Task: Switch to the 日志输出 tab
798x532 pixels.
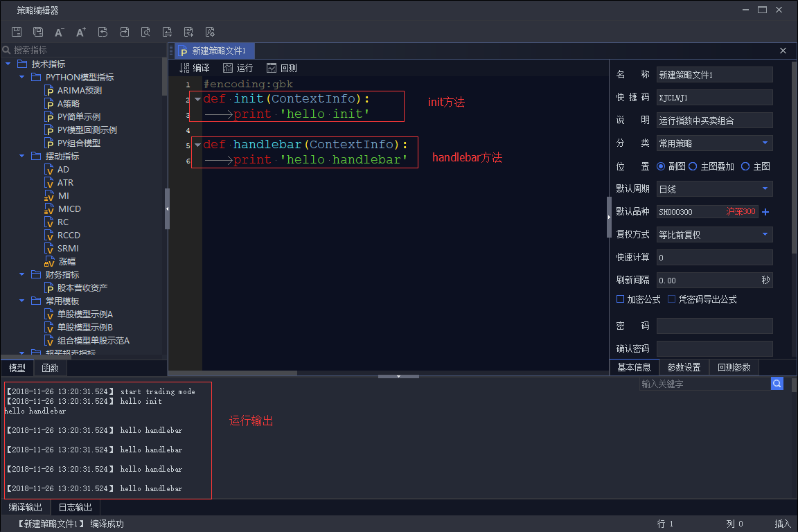Action: point(75,507)
